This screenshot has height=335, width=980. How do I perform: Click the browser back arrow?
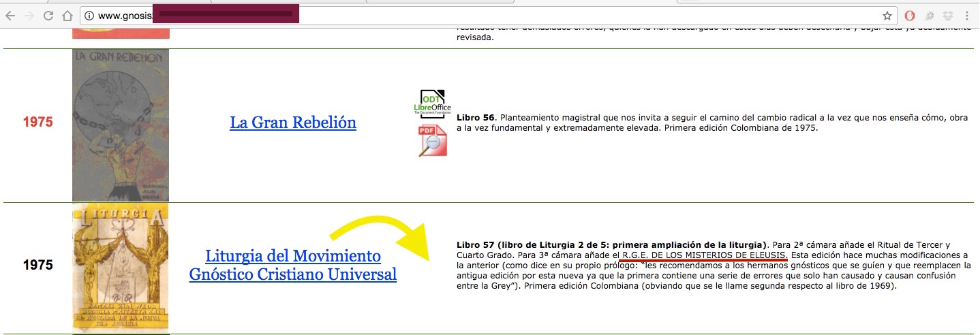tap(10, 16)
